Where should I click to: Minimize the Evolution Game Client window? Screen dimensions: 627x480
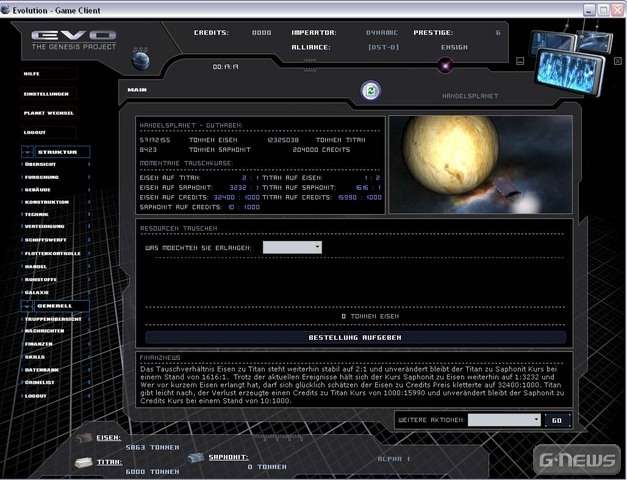(589, 10)
